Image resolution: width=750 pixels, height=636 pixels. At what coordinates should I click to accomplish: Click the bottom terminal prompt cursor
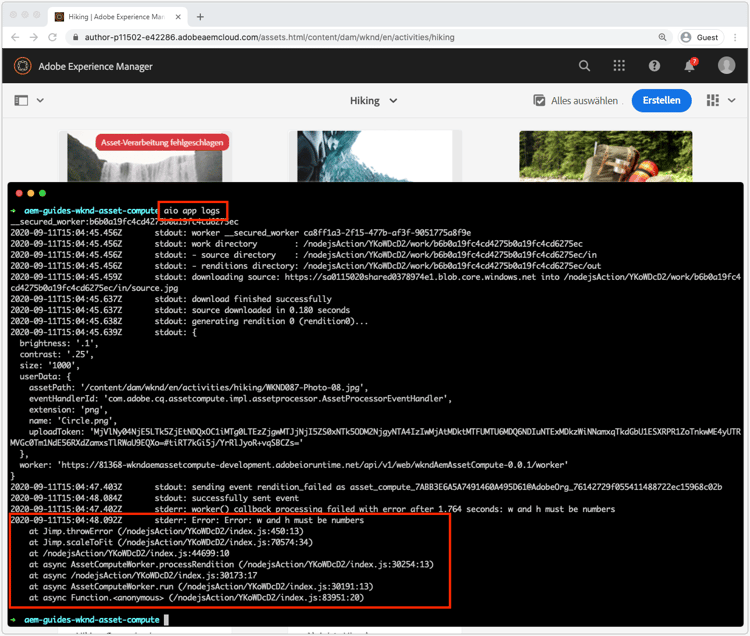coord(166,620)
